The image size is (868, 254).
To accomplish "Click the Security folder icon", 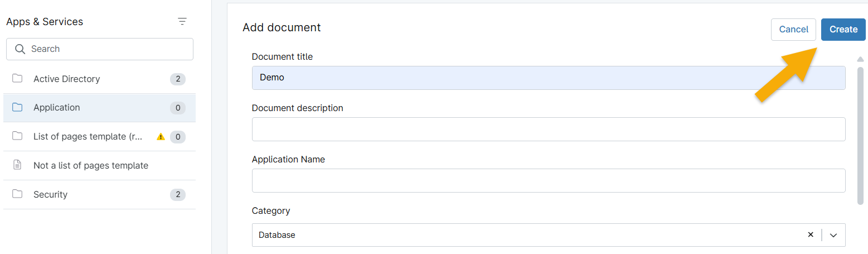I will pos(17,194).
